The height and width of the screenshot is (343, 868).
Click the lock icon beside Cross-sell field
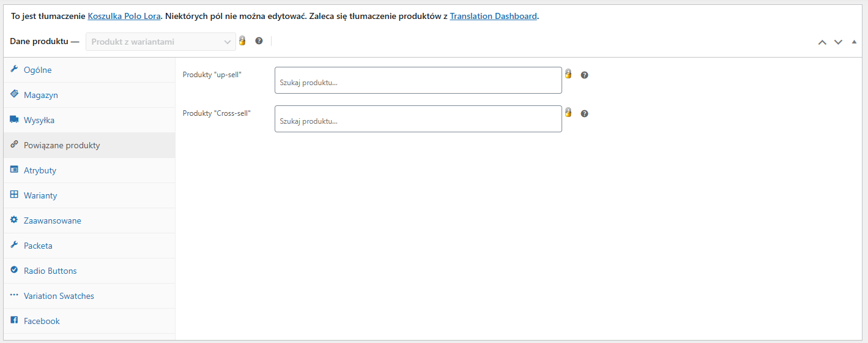(568, 112)
